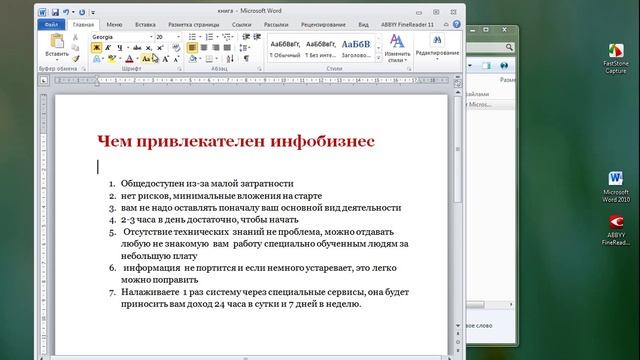Viewport: 640px width, 360px height.
Task: Toggle left text alignment
Action: click(192, 48)
